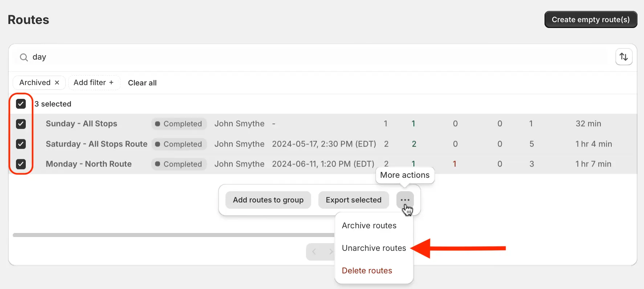The height and width of the screenshot is (289, 644).
Task: Click Completed status badge for Sunday route
Action: [179, 124]
